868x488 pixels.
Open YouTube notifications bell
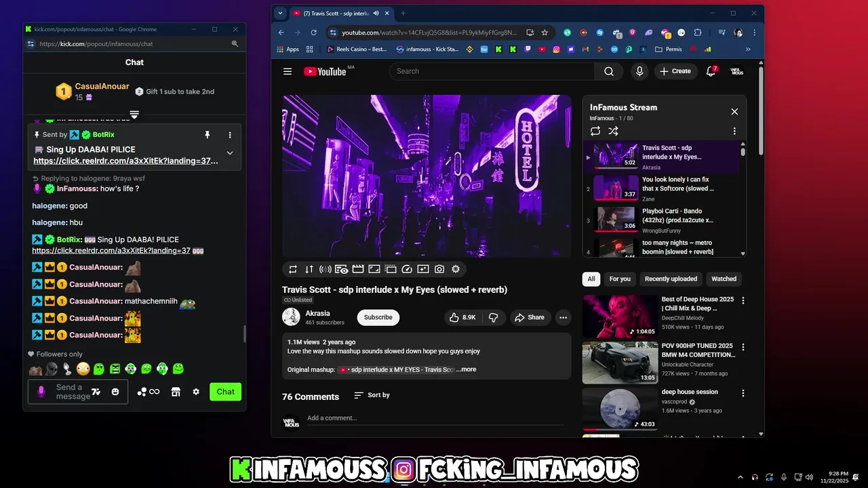coord(711,71)
